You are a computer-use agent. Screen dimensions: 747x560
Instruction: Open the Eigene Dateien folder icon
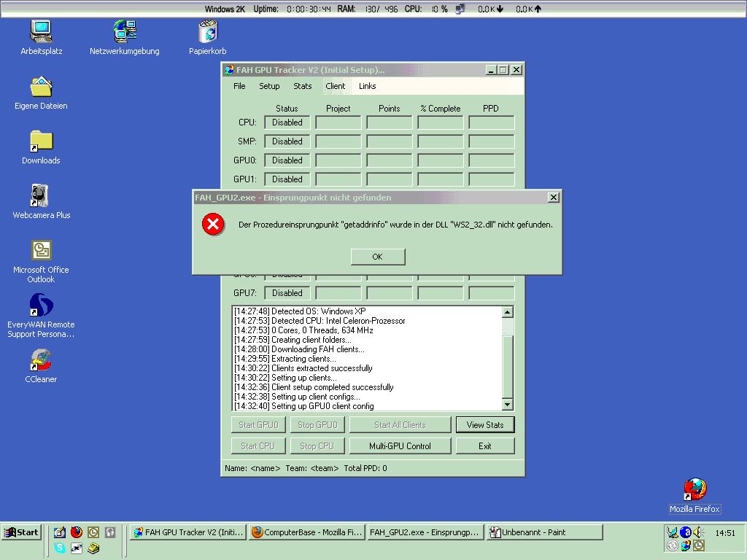pyautogui.click(x=41, y=87)
